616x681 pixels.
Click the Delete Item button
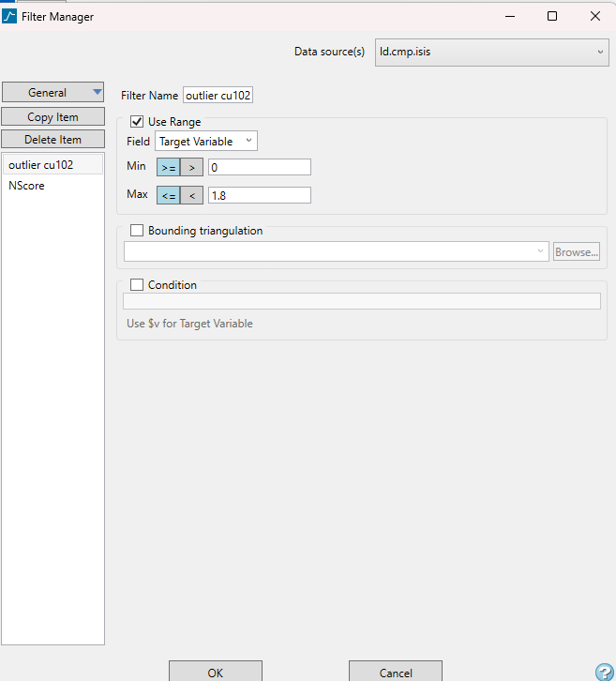pyautogui.click(x=53, y=140)
